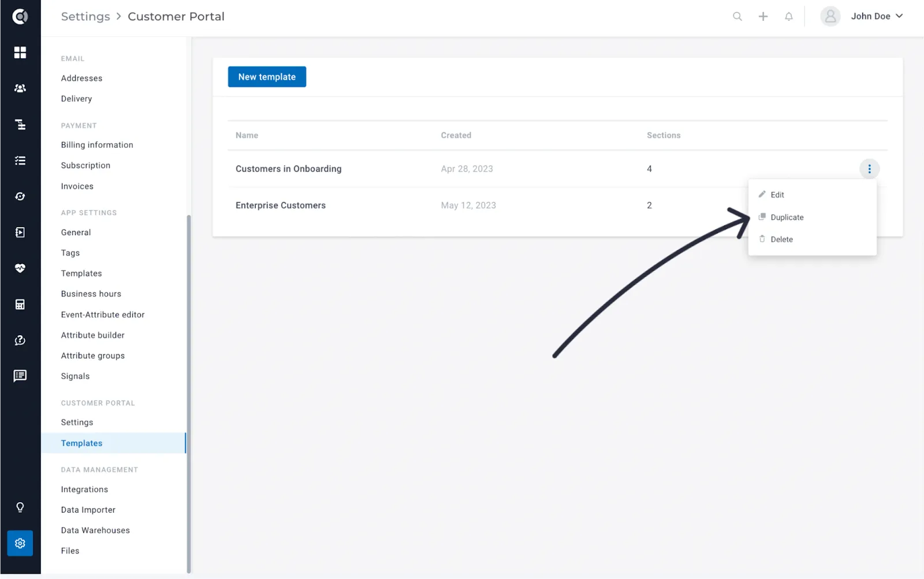Click the settings sidebar scrollbar
This screenshot has height=579, width=924.
tap(189, 394)
